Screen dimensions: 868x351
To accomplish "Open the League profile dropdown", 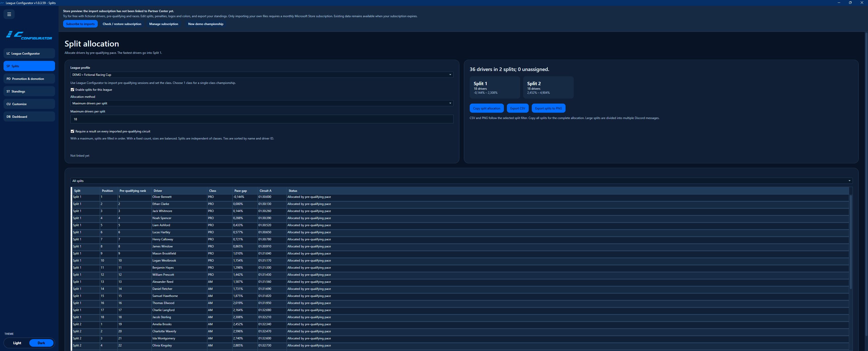I will (x=262, y=75).
